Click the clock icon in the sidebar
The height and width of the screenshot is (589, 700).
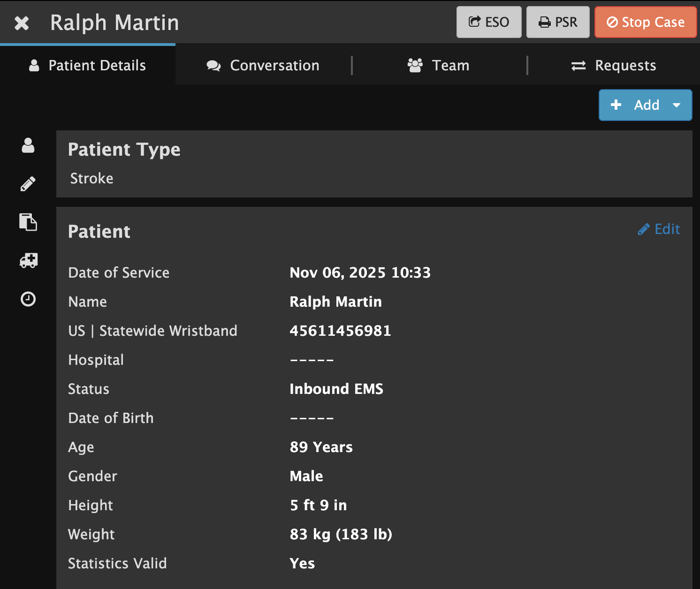[x=28, y=299]
